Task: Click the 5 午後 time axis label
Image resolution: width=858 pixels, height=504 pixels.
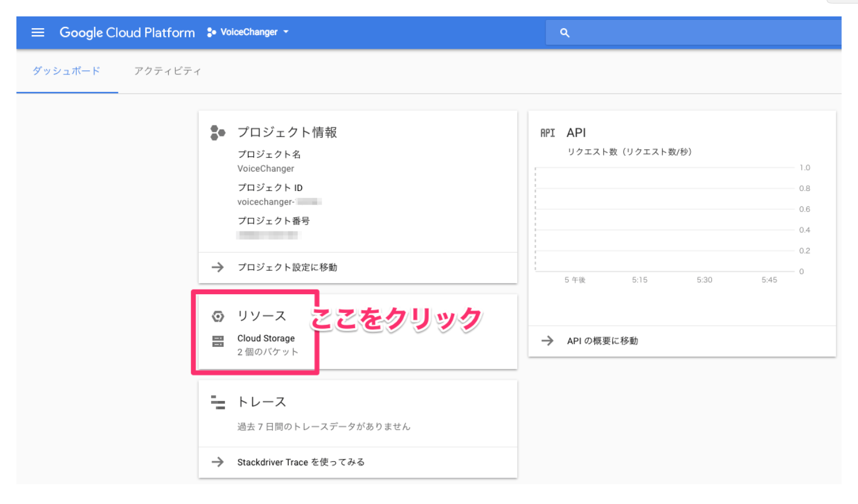Action: tap(575, 280)
